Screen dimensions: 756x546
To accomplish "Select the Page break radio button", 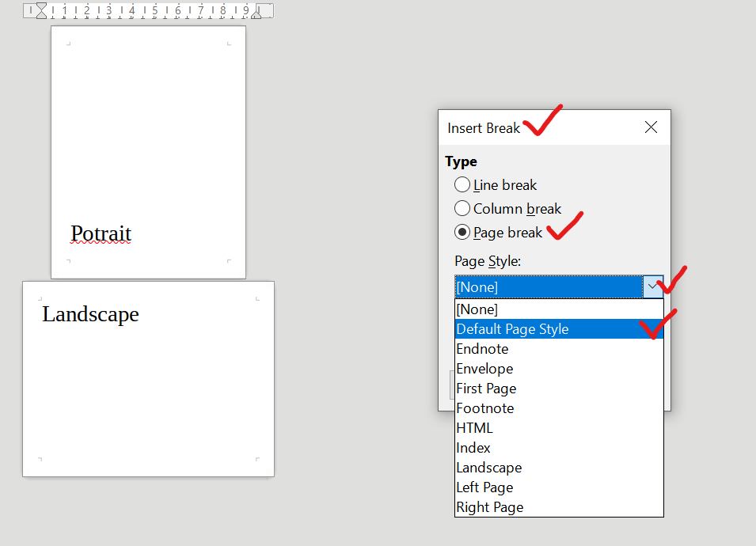I will pyautogui.click(x=462, y=233).
